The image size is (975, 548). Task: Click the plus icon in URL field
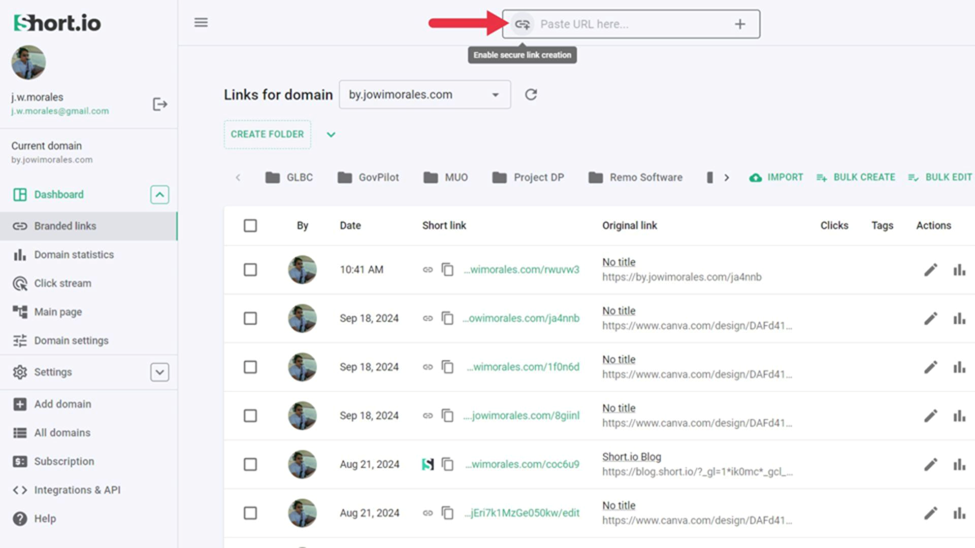[x=740, y=24]
